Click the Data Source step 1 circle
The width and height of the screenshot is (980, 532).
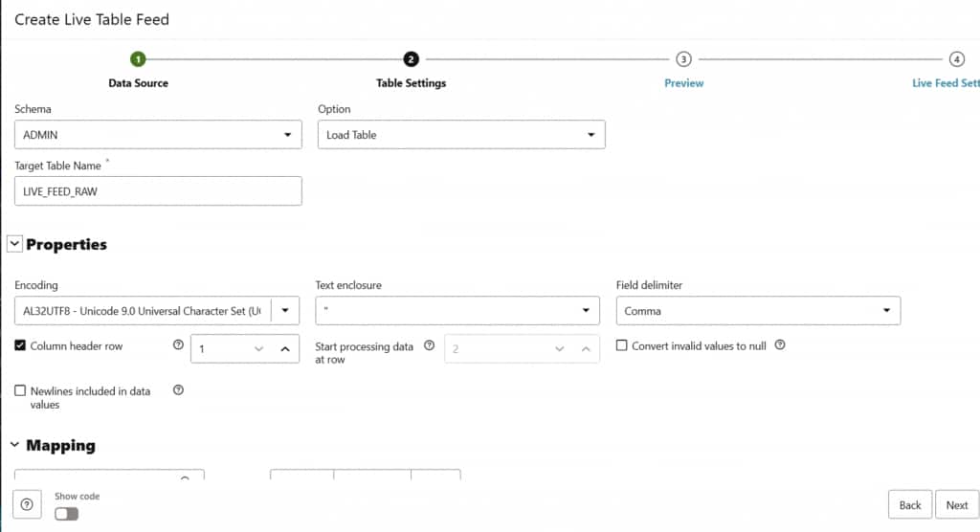coord(138,59)
